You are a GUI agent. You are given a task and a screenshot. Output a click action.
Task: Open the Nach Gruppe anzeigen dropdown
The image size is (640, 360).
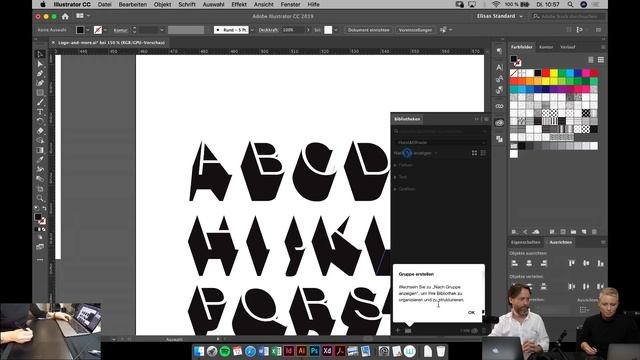pos(416,153)
